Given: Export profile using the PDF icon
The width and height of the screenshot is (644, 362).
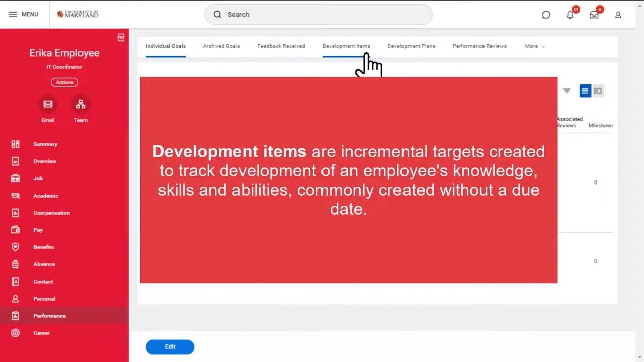Looking at the screenshot, I should pos(121,37).
